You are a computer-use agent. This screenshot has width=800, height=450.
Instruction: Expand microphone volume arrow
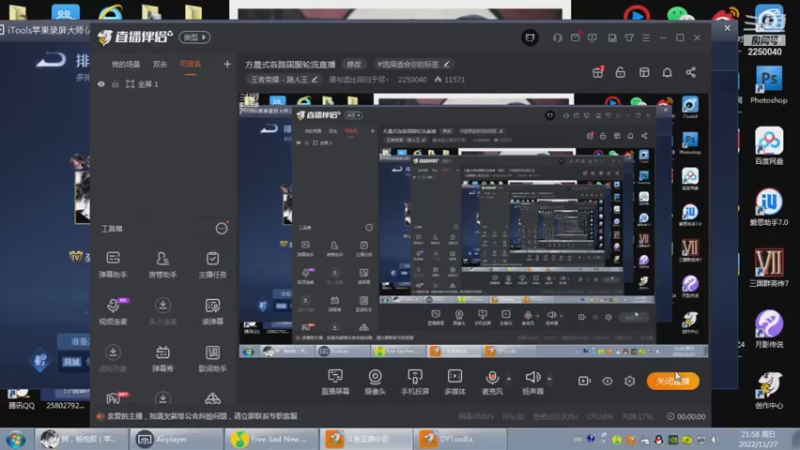click(509, 379)
